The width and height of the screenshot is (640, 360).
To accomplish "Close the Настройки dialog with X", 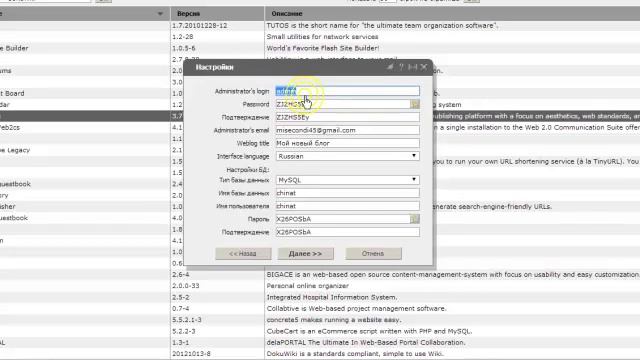I will (424, 67).
